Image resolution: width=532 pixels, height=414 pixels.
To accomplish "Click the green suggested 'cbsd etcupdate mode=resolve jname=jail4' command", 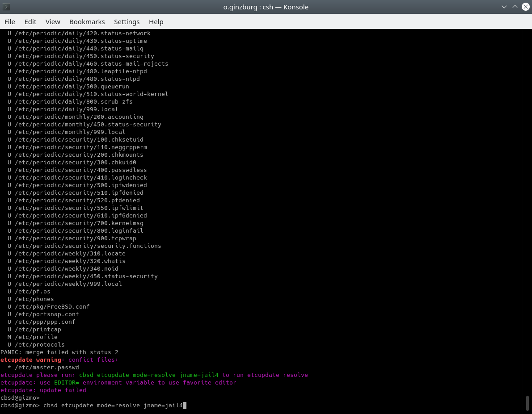I will [x=148, y=375].
